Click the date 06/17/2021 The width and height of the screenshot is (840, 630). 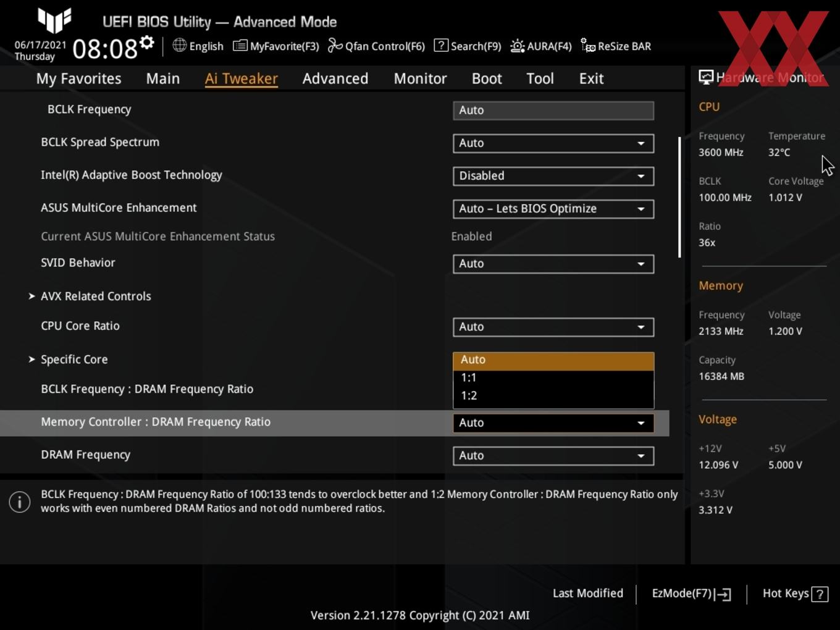[40, 45]
